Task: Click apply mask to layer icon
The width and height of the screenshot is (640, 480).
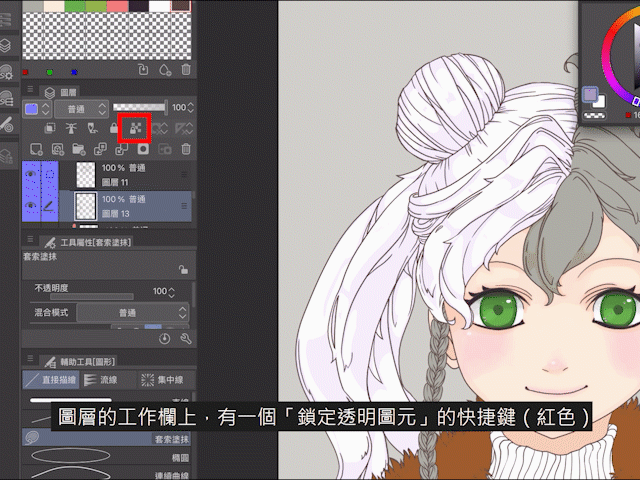Action: (x=164, y=149)
